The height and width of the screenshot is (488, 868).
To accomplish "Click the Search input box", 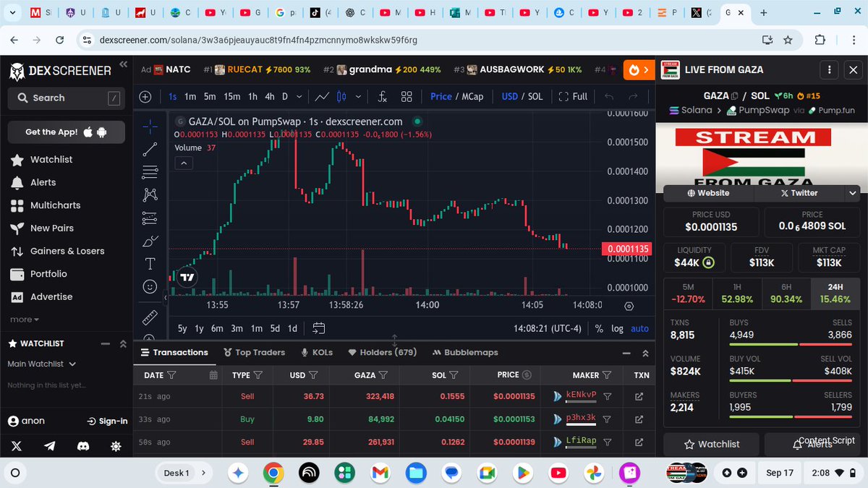I will click(67, 98).
